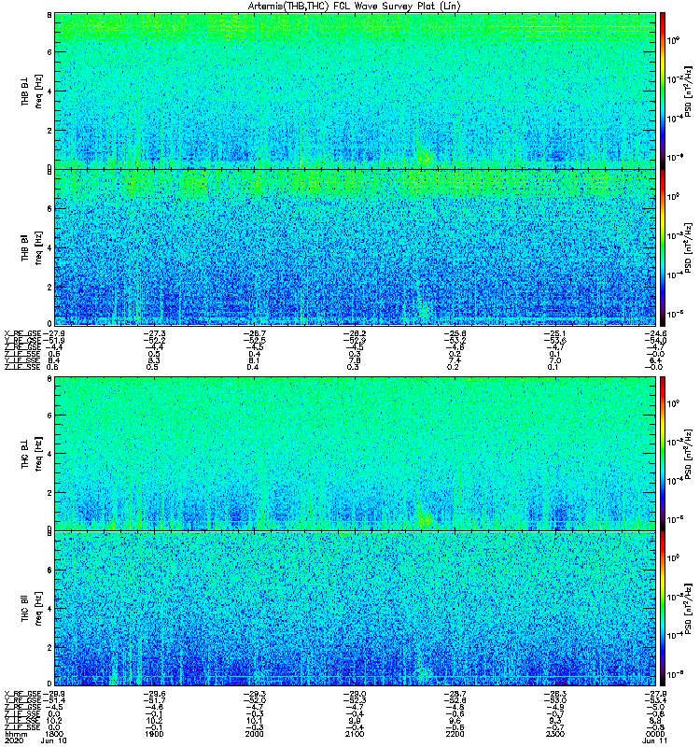This screenshot has height=747, width=700.
Task: Click the -29.3 X_RE_GSE value
Action: pos(254,694)
